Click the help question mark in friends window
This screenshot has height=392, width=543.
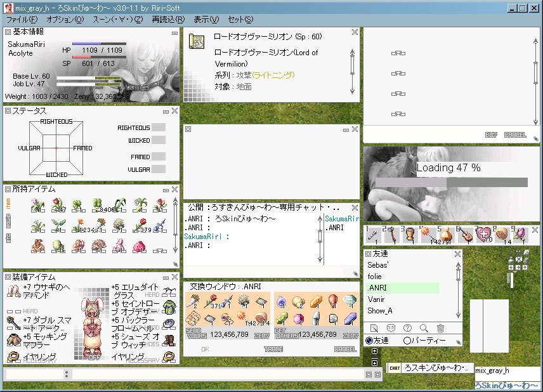pos(408,328)
